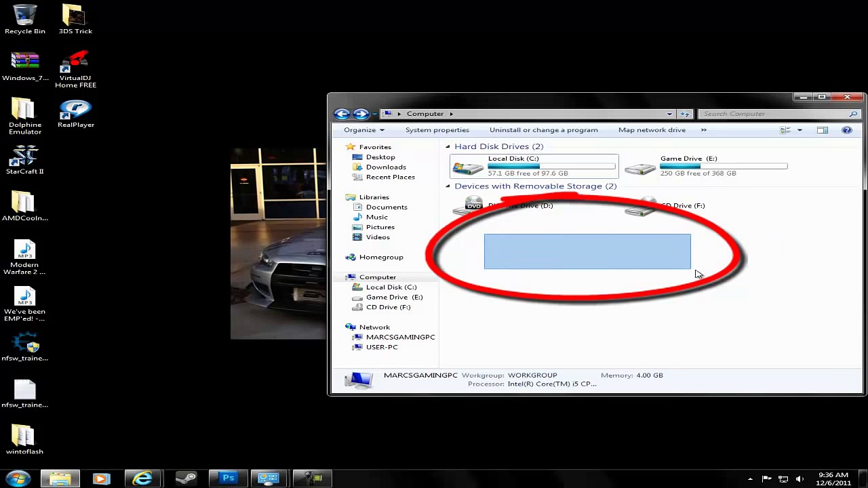Image resolution: width=868 pixels, height=488 pixels.
Task: Select Game Drive (E:) in navigation tree
Action: (x=394, y=298)
